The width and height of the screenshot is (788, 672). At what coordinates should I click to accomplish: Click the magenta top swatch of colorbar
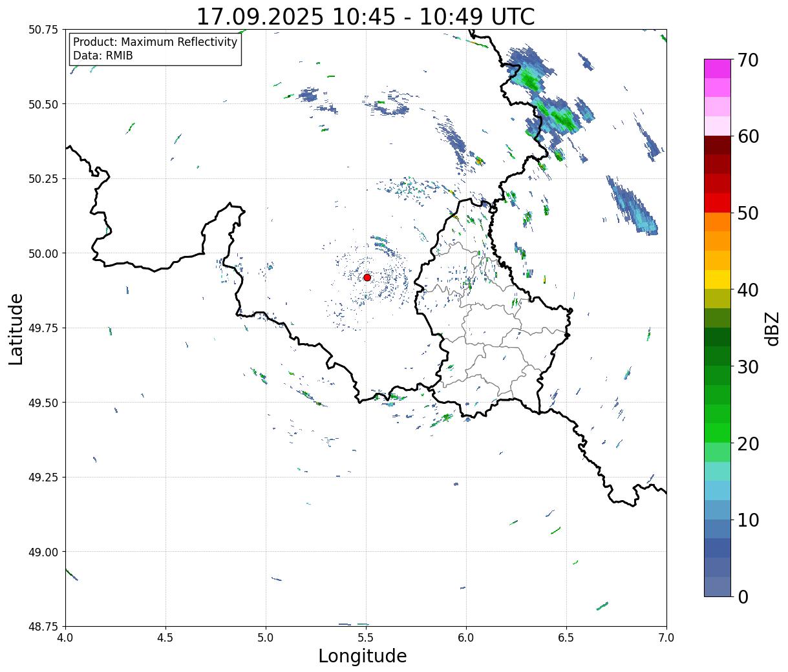[x=718, y=68]
